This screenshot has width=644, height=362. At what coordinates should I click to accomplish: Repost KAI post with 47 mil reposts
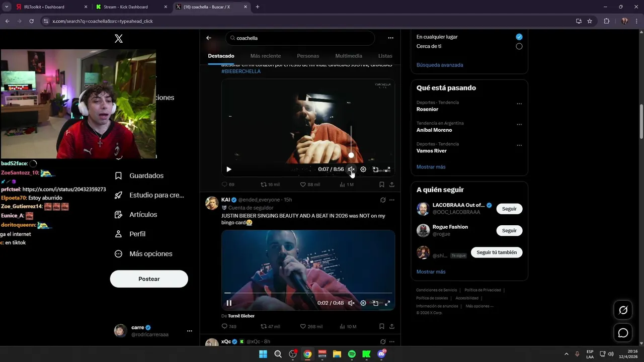[270, 326]
